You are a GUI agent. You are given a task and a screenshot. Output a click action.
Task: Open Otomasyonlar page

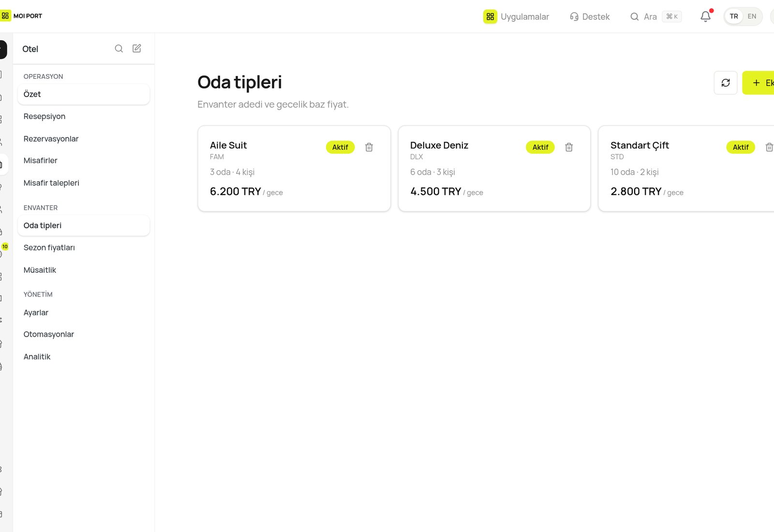[84, 334]
